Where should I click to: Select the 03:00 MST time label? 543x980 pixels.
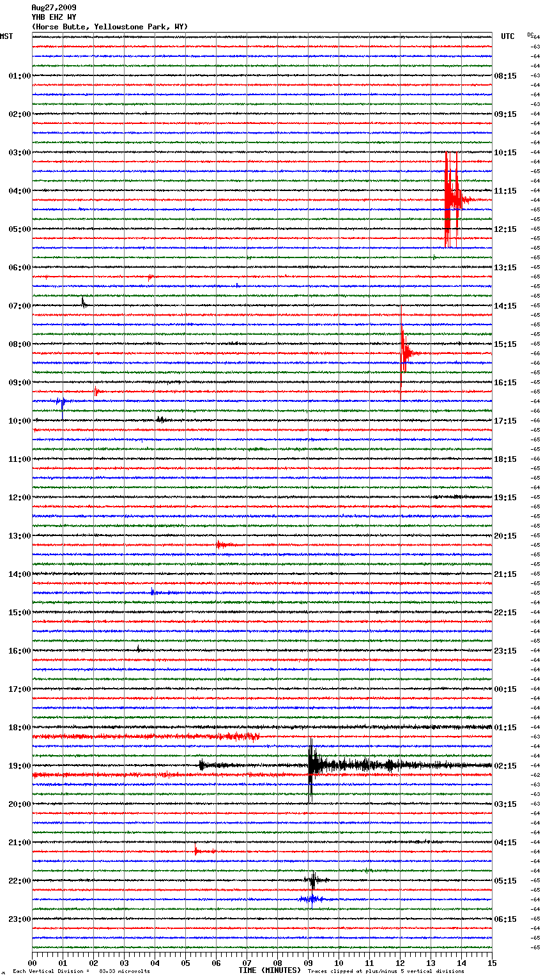pyautogui.click(x=20, y=153)
